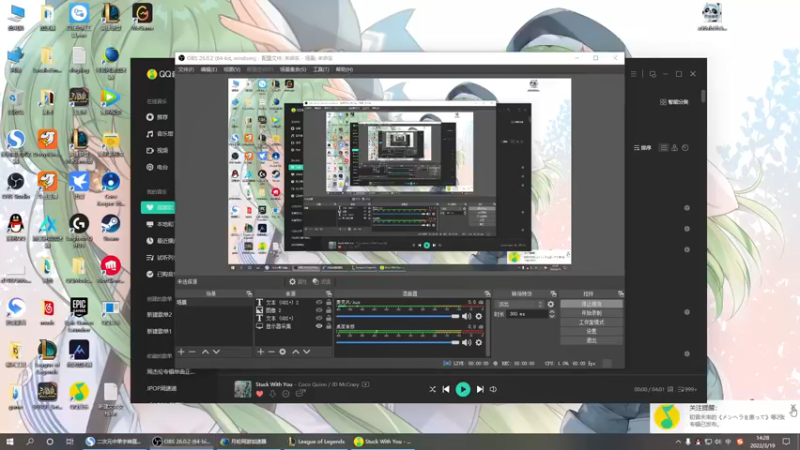Open 电台 (Radio) in QQ Music sidebar
800x450 pixels.
click(157, 167)
